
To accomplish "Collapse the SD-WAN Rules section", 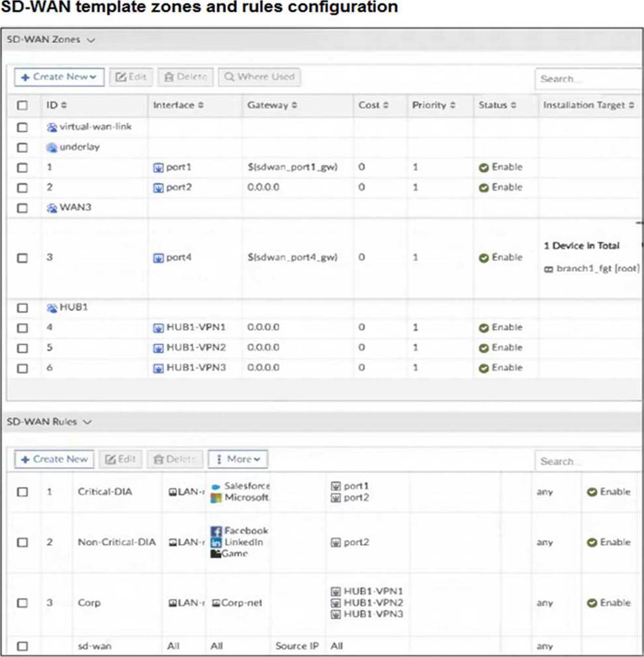I will point(88,421).
